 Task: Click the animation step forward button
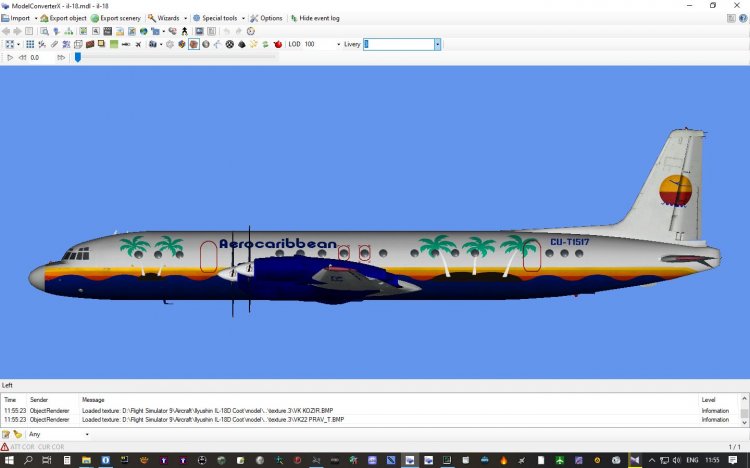[61, 57]
